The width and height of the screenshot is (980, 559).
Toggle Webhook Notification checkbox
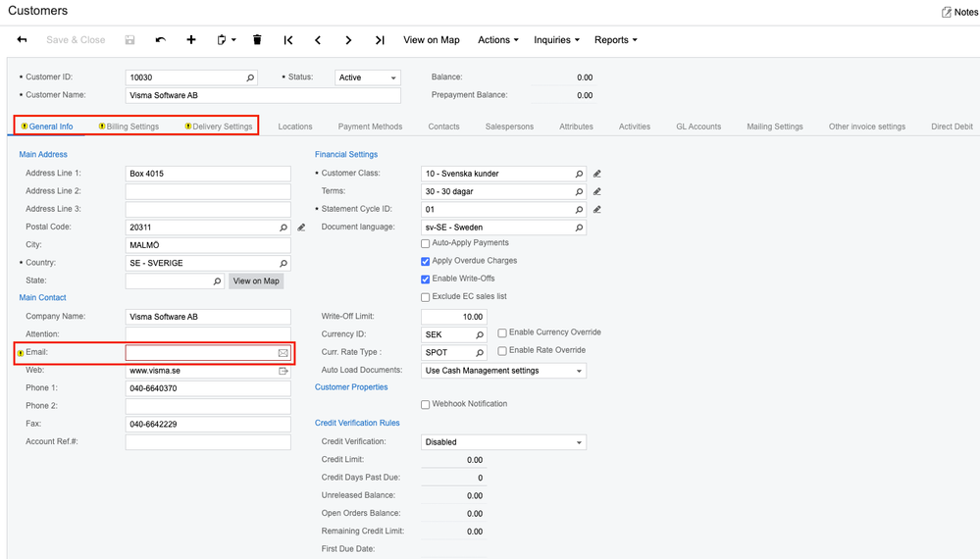pos(425,404)
